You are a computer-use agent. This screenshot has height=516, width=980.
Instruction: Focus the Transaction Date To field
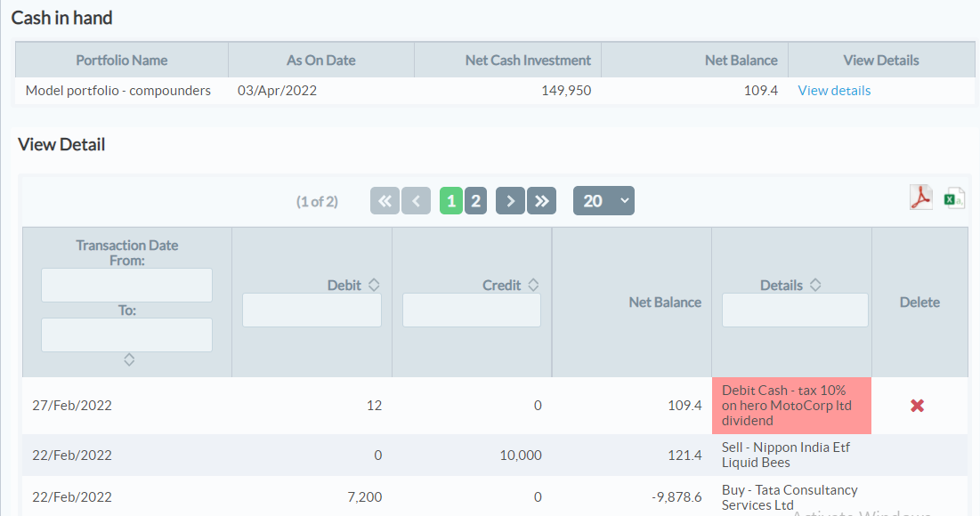click(127, 335)
